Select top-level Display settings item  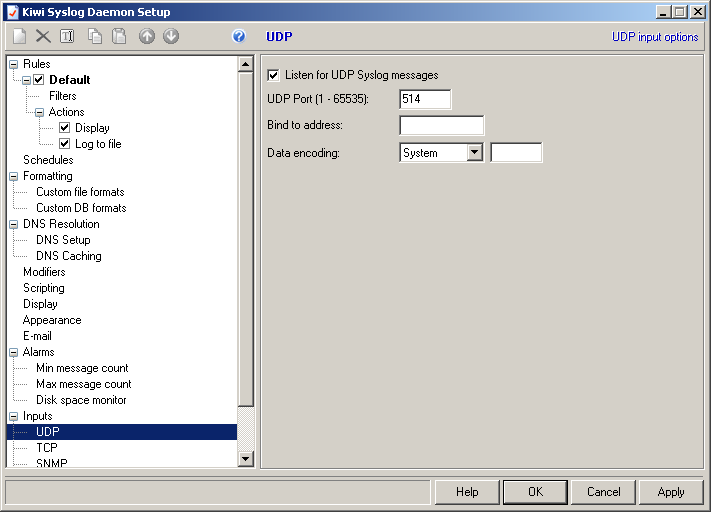(40, 304)
